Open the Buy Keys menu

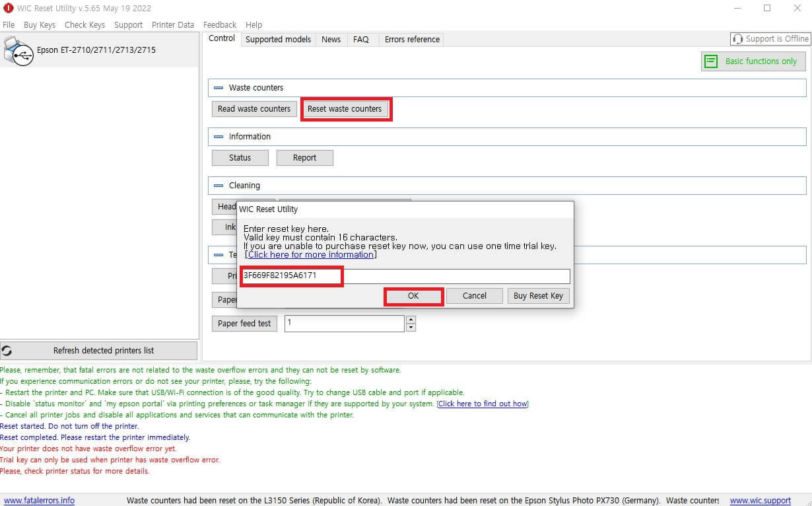(40, 24)
